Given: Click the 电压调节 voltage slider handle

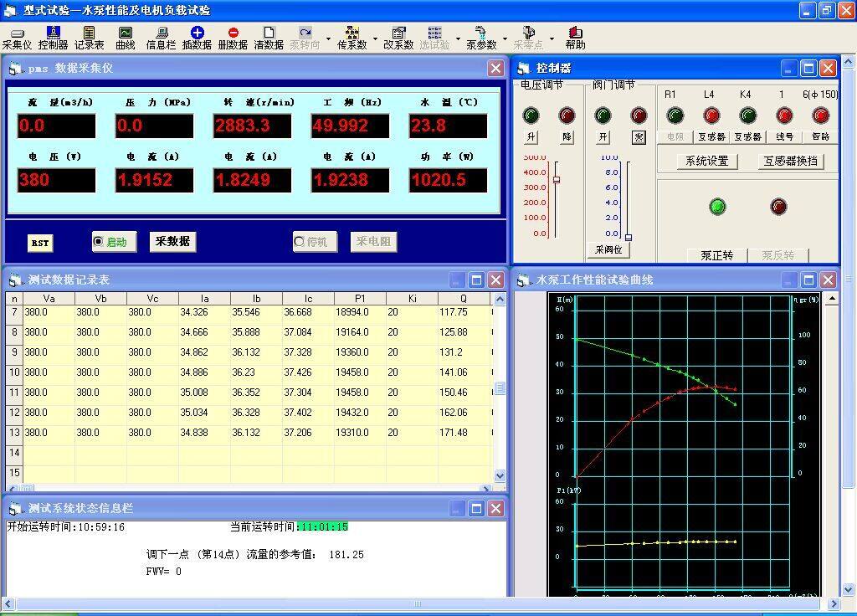Looking at the screenshot, I should (557, 179).
